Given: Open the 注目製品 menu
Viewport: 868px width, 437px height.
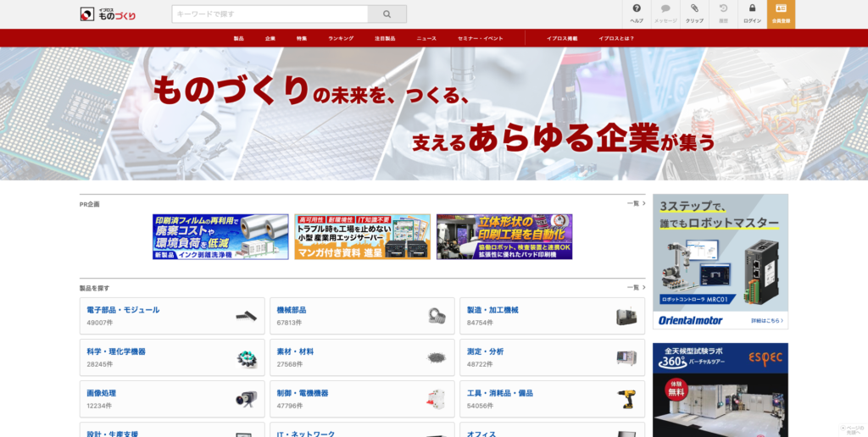Looking at the screenshot, I should (x=385, y=38).
